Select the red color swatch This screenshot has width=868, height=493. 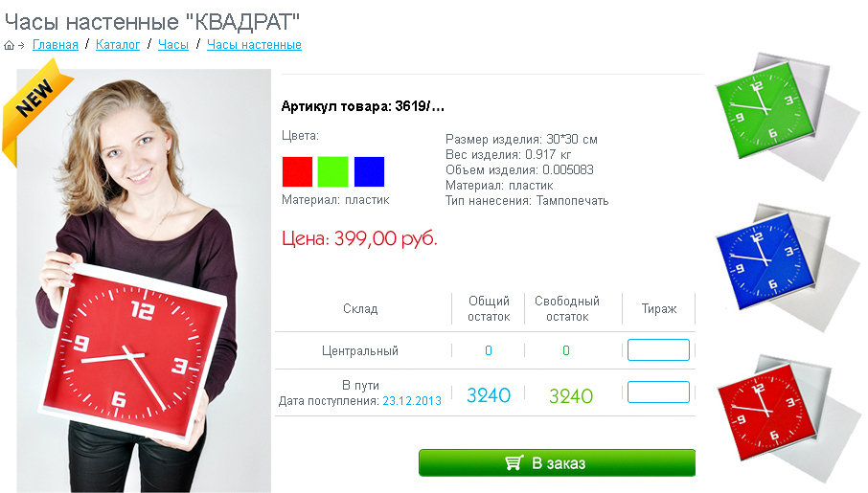coord(297,171)
